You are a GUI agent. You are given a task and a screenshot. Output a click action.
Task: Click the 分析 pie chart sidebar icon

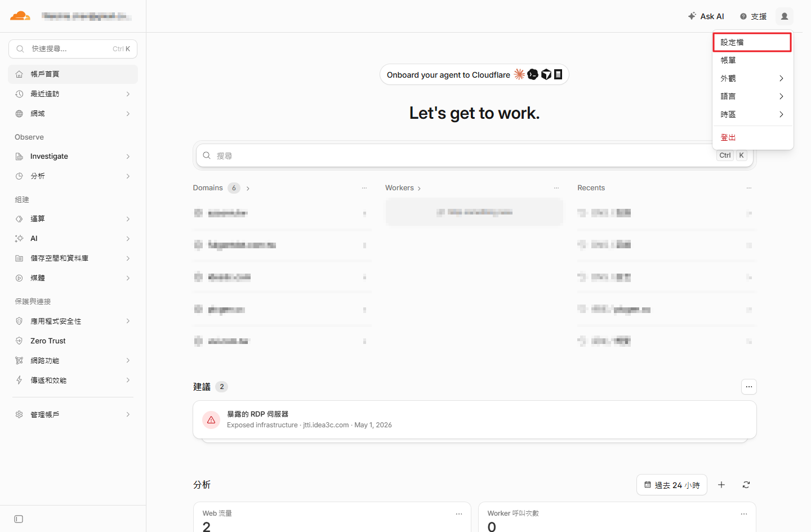point(19,176)
